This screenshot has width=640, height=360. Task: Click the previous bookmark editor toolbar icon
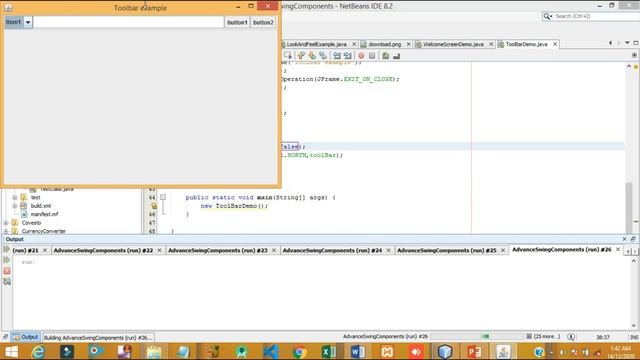(x=301, y=56)
